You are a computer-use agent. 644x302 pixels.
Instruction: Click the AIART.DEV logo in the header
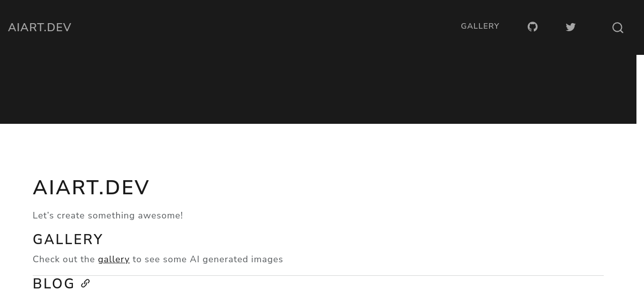tap(40, 27)
